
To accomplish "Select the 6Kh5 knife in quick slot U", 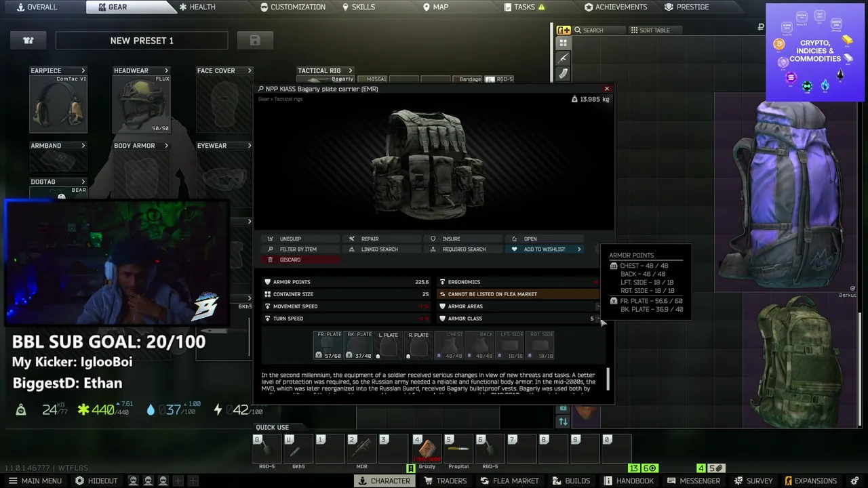I will coord(298,450).
